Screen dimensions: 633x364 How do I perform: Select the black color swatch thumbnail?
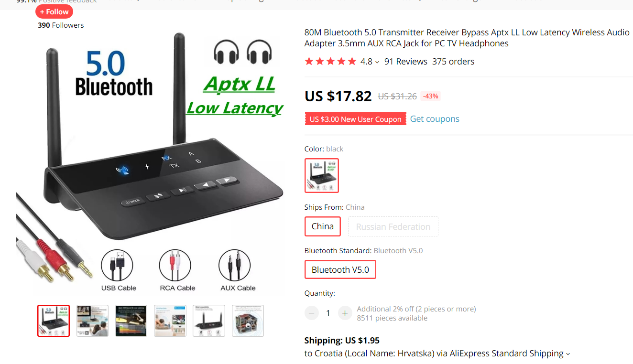pos(322,175)
